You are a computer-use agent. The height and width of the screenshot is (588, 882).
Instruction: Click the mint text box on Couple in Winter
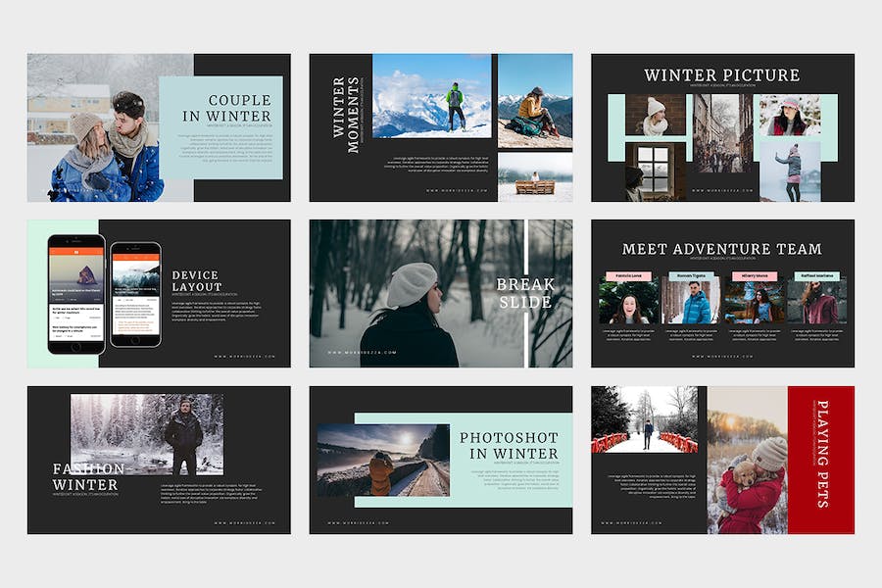coord(221,127)
